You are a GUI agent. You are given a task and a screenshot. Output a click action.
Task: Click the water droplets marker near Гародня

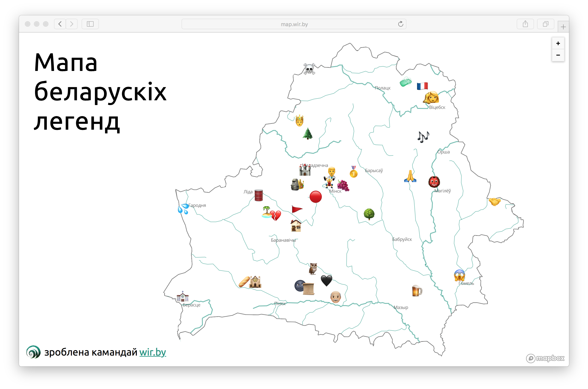[x=183, y=209]
